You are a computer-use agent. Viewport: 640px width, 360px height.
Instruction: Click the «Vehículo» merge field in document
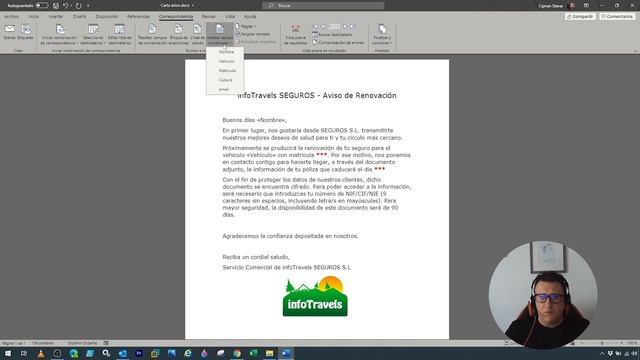261,155
